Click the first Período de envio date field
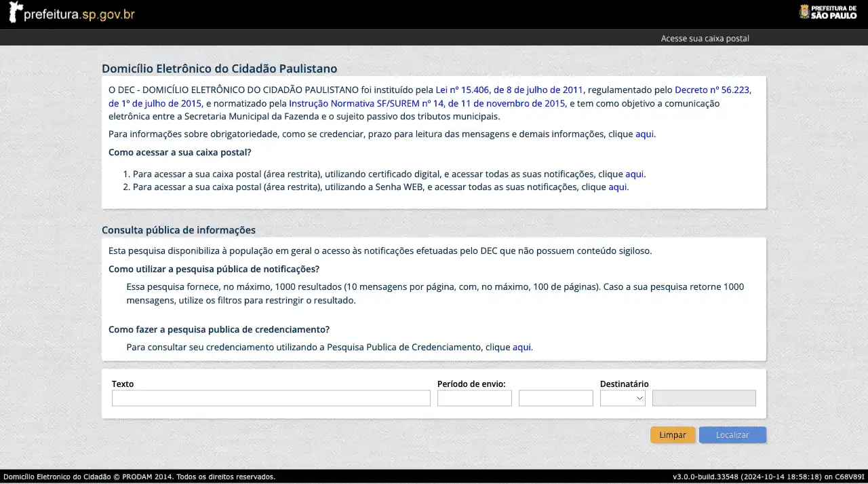 [474, 398]
